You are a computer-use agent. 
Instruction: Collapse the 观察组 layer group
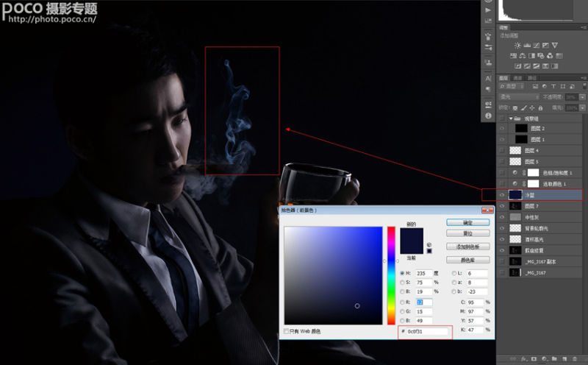(x=511, y=118)
